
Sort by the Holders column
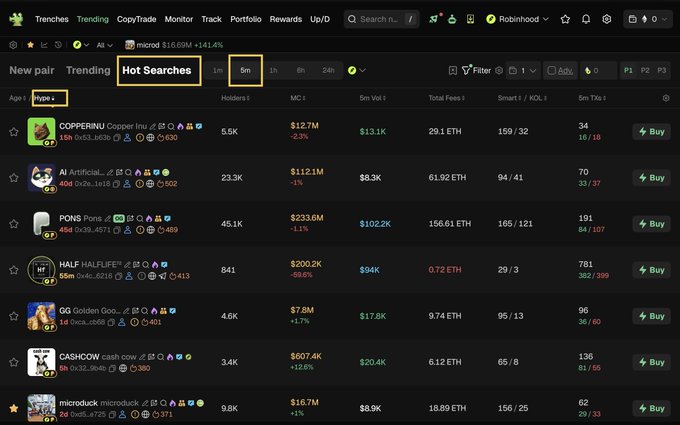[235, 98]
